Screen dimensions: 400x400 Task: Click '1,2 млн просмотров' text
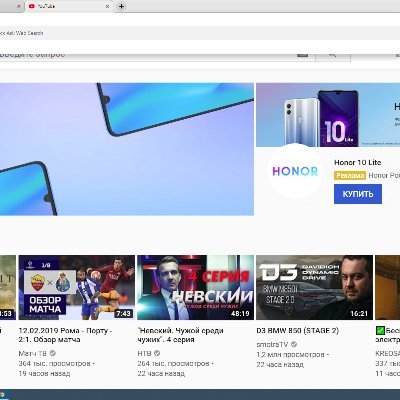point(291,354)
